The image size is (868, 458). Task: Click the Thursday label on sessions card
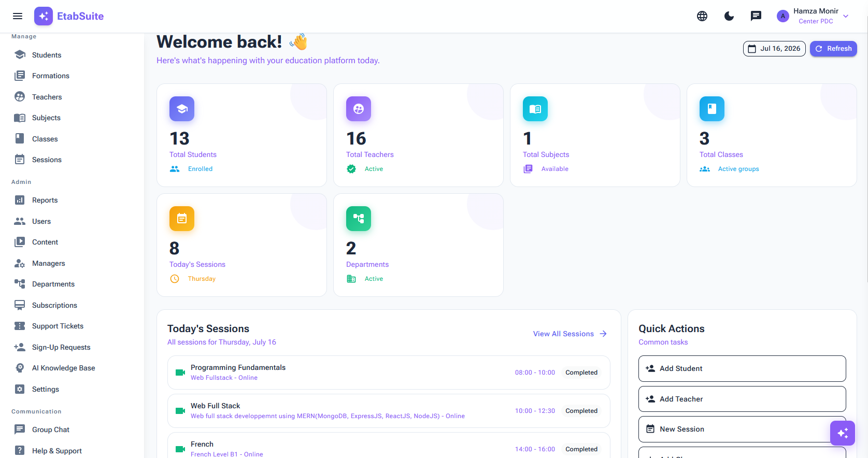pyautogui.click(x=202, y=279)
